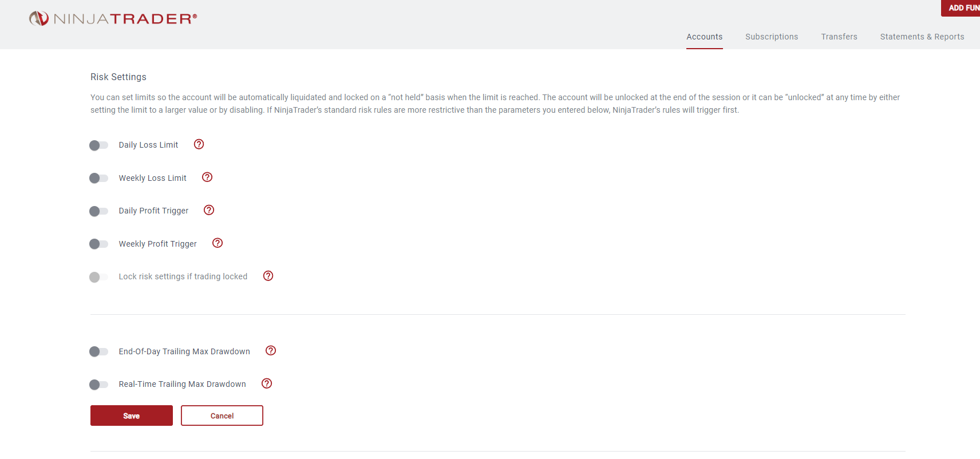Enable the Daily Loss Limit toggle
Screen dimensions: 980x459
pos(98,145)
